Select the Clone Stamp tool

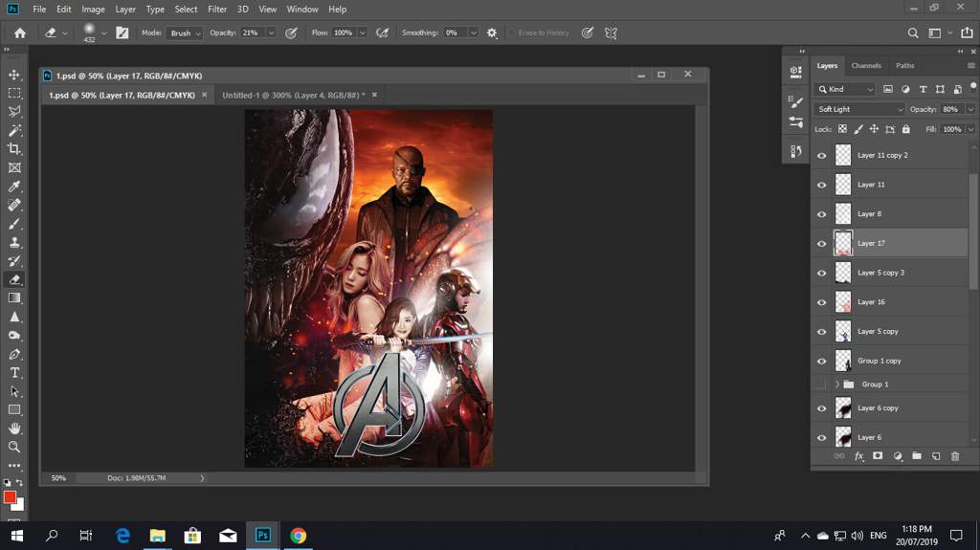pos(13,243)
